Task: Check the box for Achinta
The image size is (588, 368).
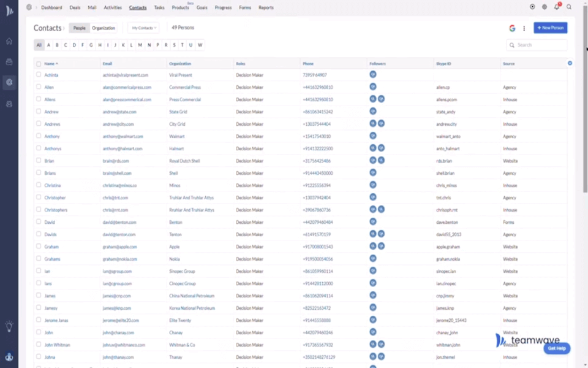Action: [x=38, y=75]
